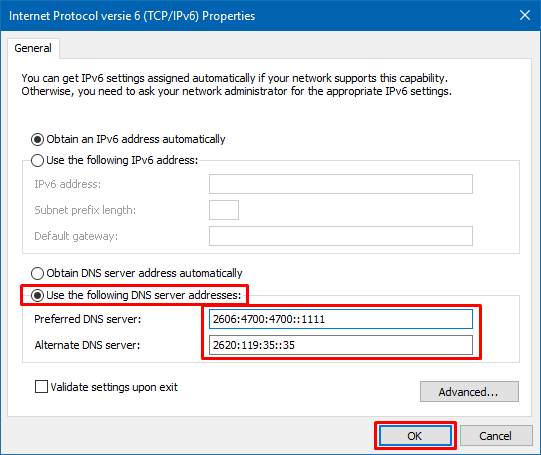
Task: Select the General tab
Action: (33, 48)
